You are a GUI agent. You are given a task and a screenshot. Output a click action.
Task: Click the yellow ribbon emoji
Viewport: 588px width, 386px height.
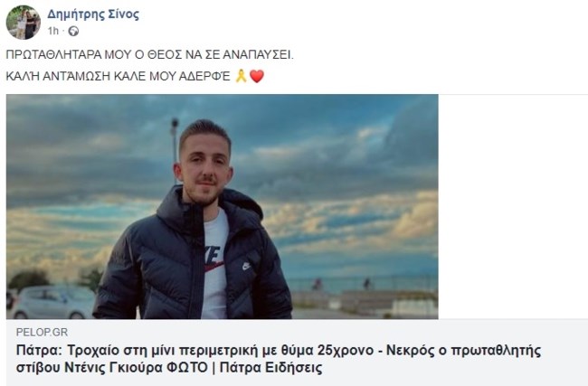[241, 76]
